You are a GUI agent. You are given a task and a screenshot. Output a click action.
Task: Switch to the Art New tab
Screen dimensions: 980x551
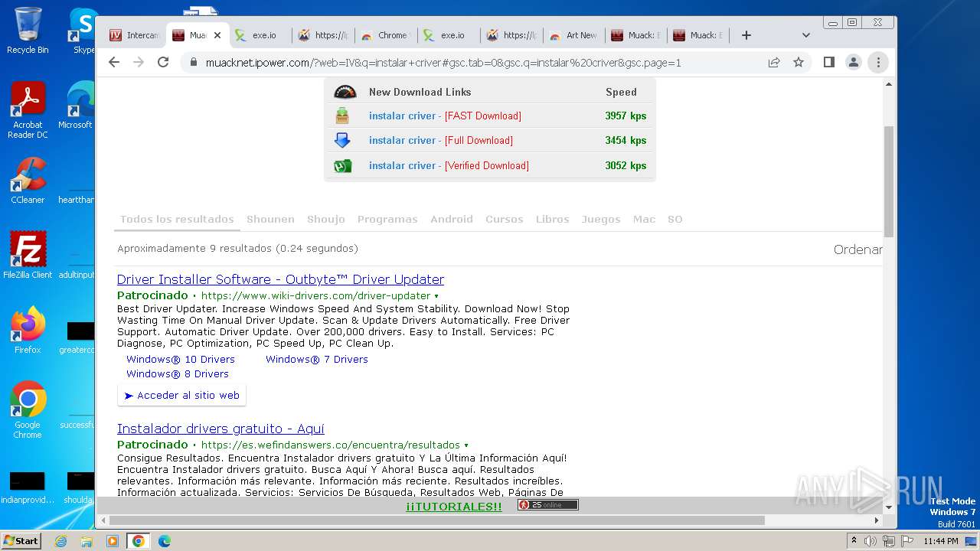574,35
